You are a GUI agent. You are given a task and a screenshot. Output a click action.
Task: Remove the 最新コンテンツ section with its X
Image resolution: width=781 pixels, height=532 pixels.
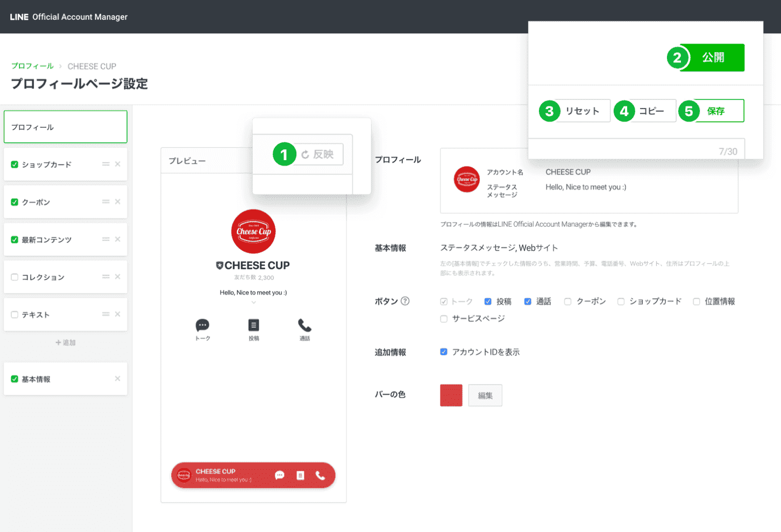coord(117,239)
